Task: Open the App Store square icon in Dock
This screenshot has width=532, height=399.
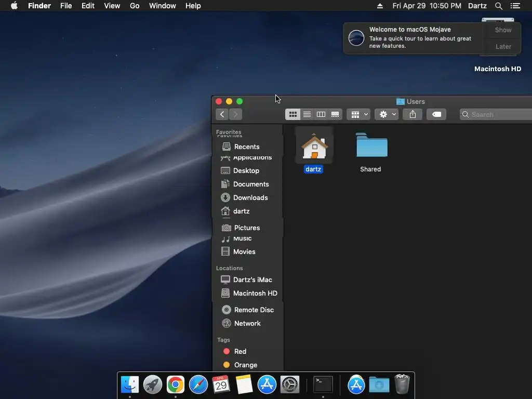Action: 267,385
